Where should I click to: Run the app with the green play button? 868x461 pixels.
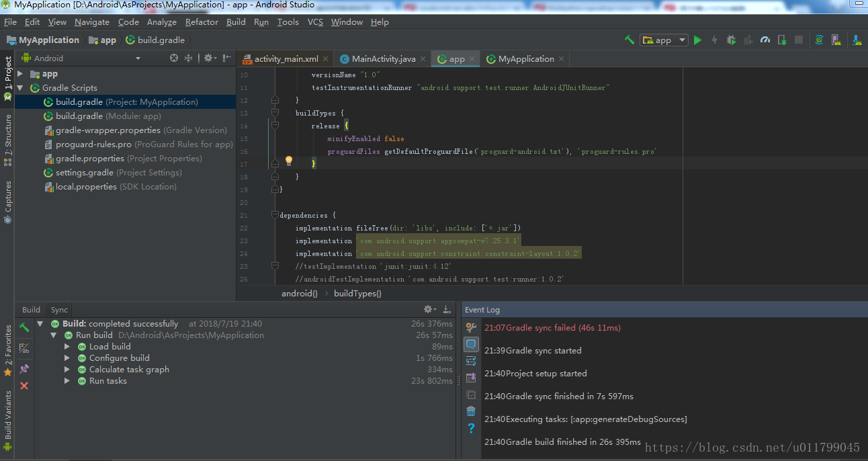coord(697,40)
